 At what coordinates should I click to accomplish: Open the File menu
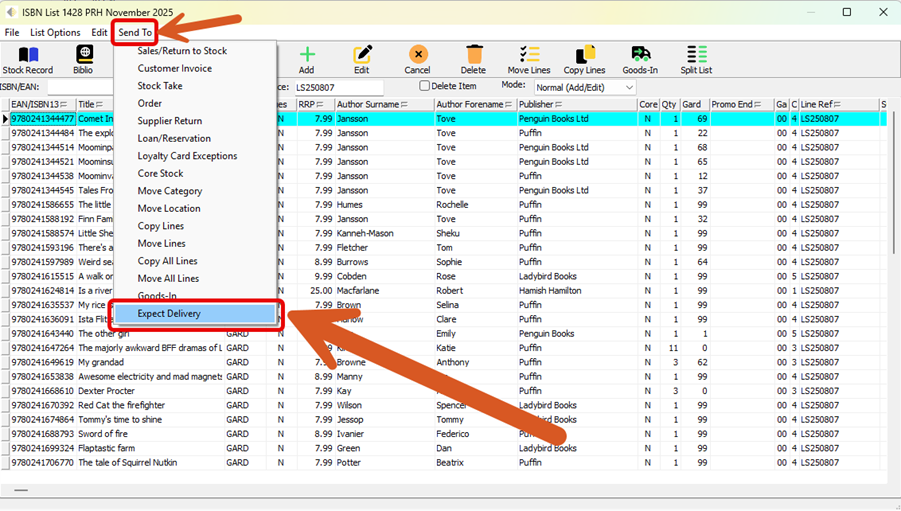click(x=12, y=33)
